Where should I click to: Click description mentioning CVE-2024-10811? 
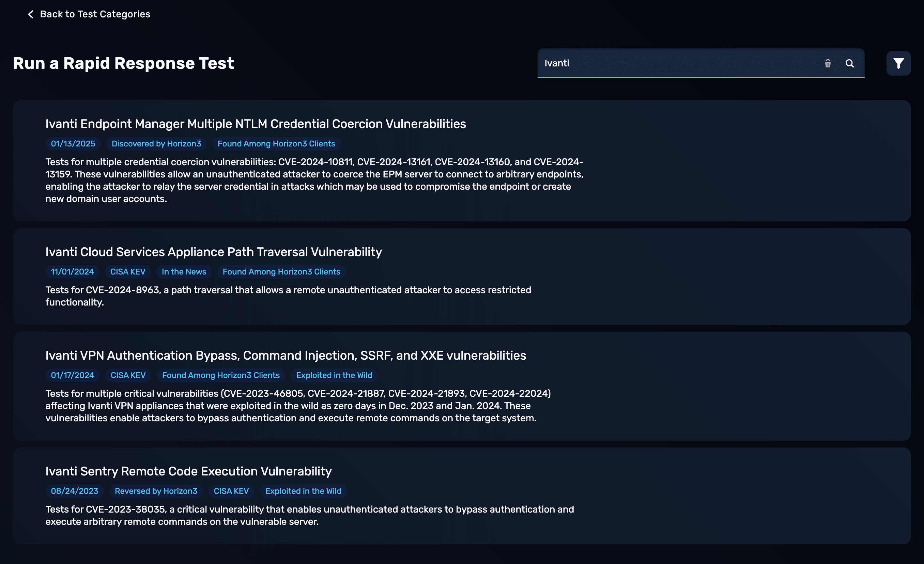[314, 180]
